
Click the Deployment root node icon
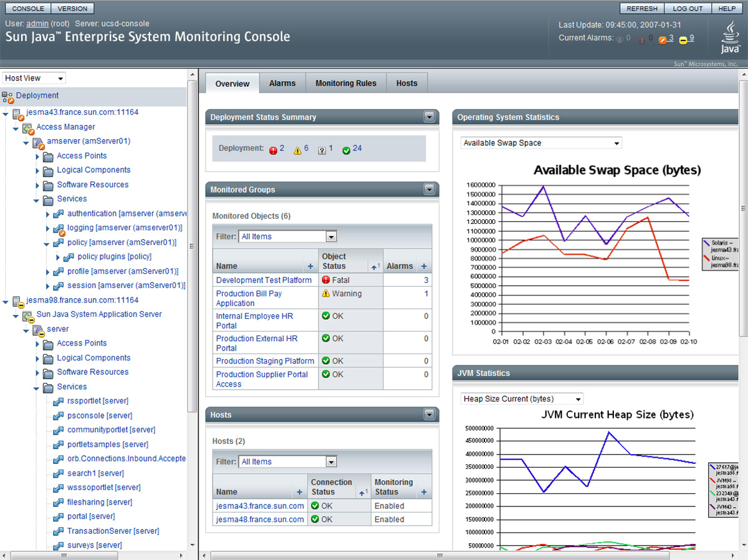tap(8, 97)
